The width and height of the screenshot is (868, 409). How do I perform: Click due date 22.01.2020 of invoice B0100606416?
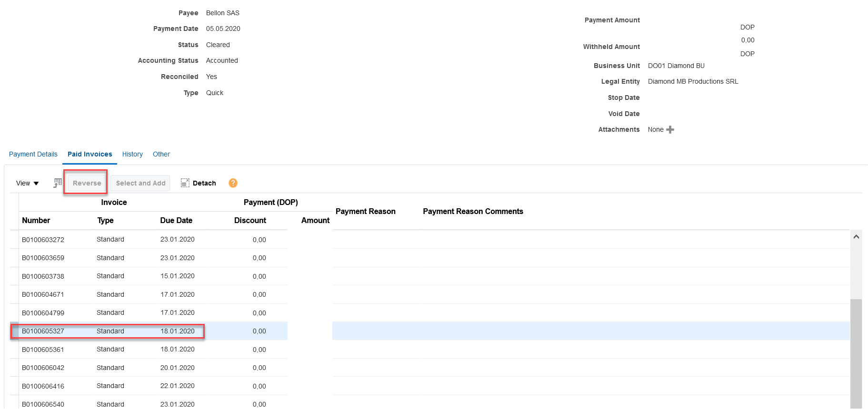coord(178,386)
